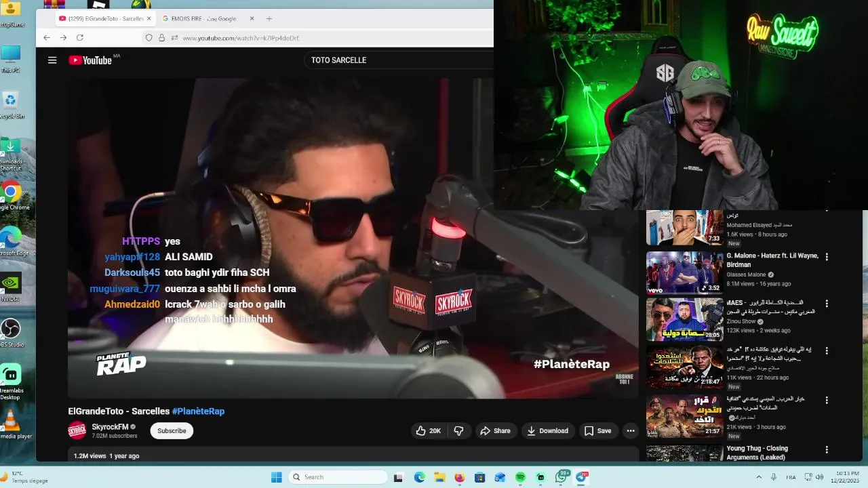868x488 pixels.
Task: Open Task View from the taskbar
Action: [398, 477]
